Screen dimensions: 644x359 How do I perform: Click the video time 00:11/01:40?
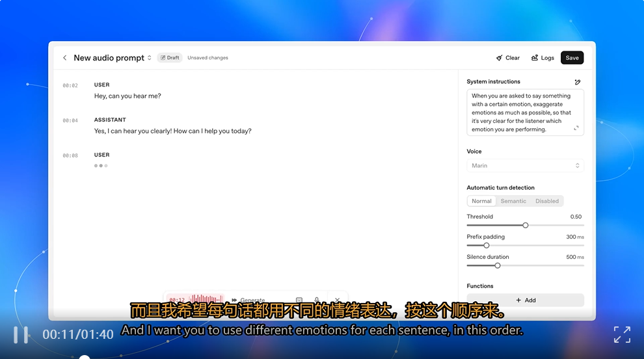[78, 334]
